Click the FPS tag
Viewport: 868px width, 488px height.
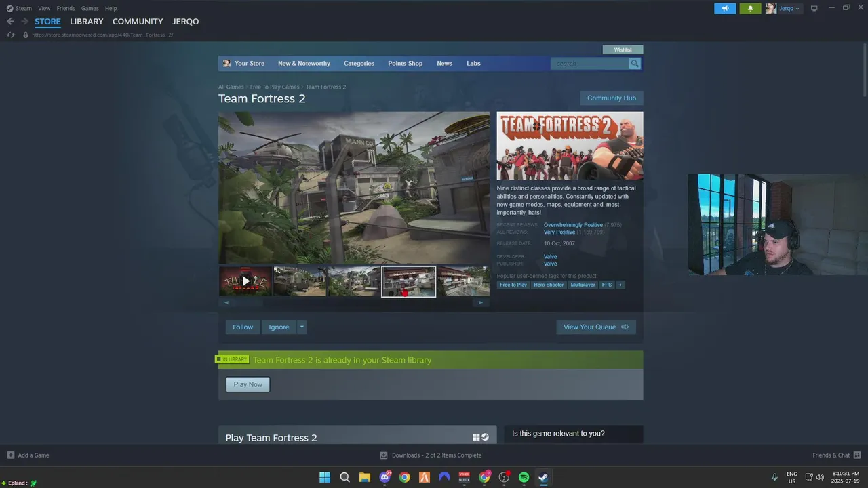(x=606, y=285)
